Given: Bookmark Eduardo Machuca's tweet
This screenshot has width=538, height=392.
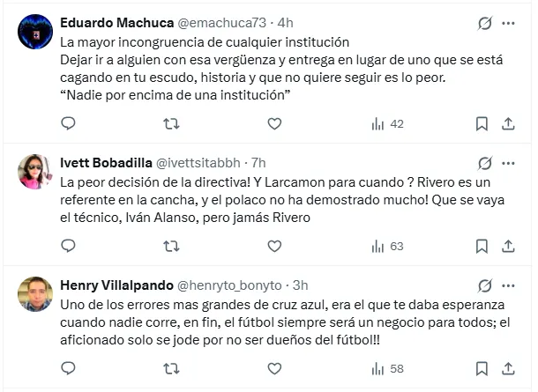Looking at the screenshot, I should [482, 124].
